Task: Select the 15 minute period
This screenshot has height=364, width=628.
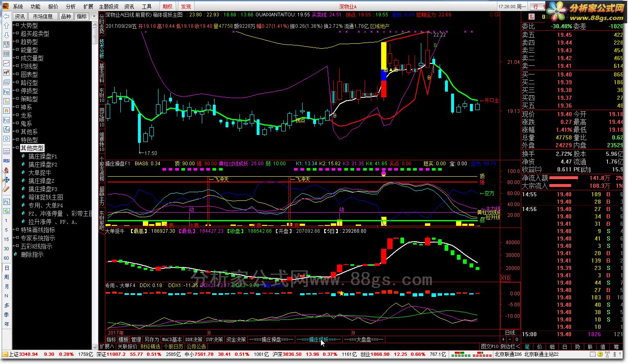Action: [x=6, y=240]
